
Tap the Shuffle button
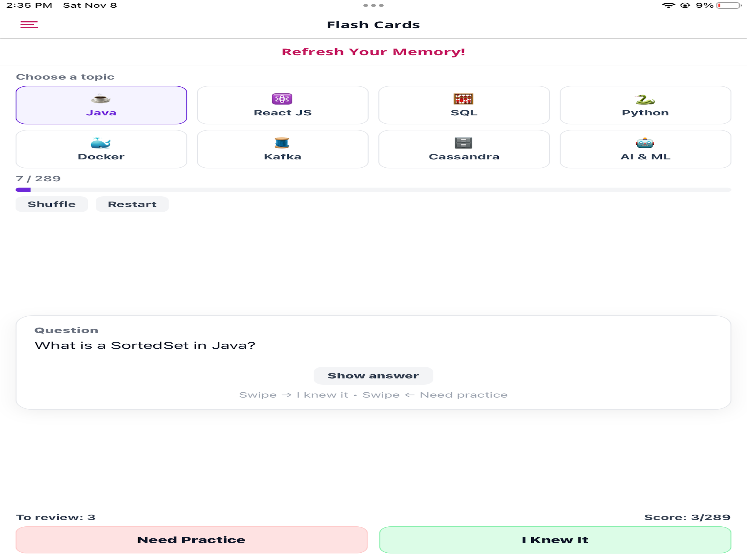click(52, 204)
